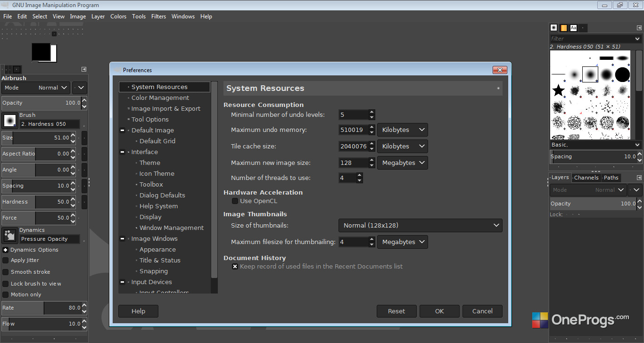
Task: Enable Smooth stroke checkbox
Action: coord(6,272)
